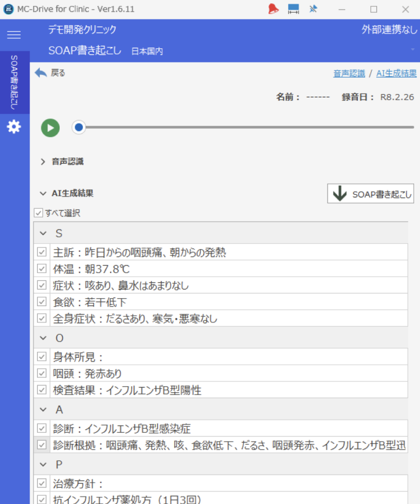420x504 pixels.
Task: Uncheck the 咽頭：発赤あり checkbox
Action: 42,374
